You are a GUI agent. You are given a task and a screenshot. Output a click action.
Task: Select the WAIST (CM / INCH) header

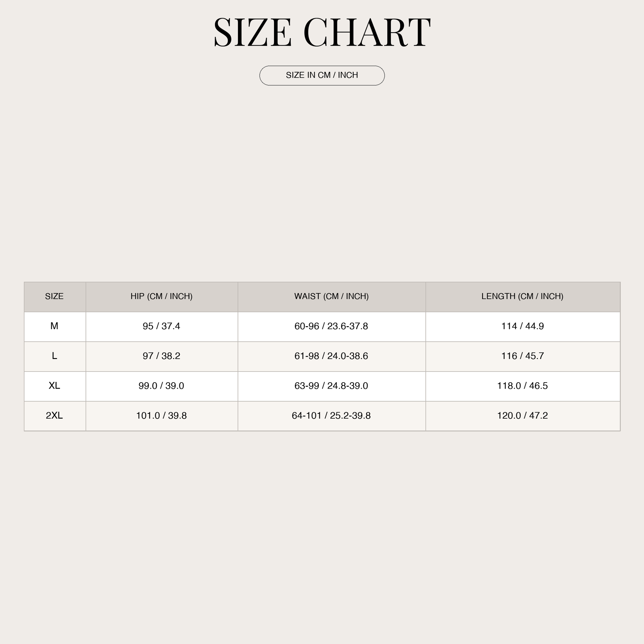[331, 296]
